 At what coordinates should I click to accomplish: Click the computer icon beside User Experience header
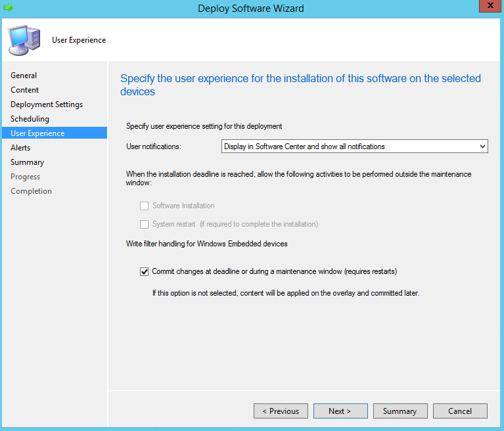click(24, 40)
